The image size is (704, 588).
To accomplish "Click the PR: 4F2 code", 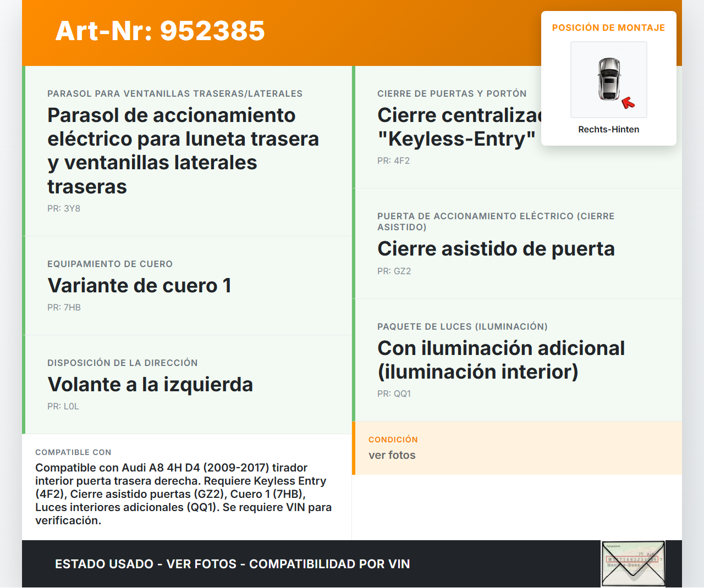I will click(x=393, y=160).
